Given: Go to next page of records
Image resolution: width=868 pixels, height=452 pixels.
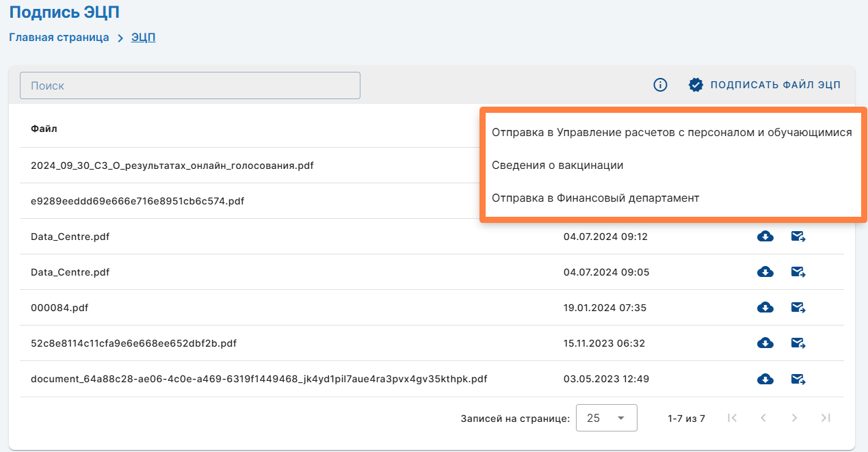Looking at the screenshot, I should 794,418.
